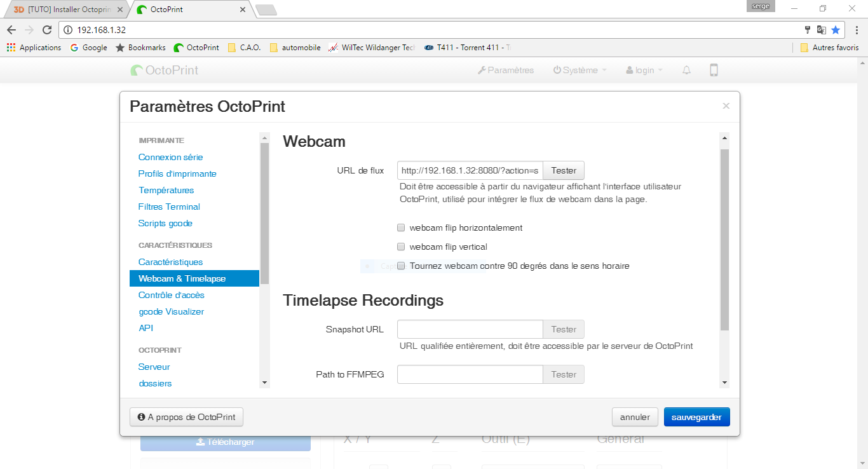Click Tester button next to URL de flux
The height and width of the screenshot is (469, 868).
click(x=564, y=170)
